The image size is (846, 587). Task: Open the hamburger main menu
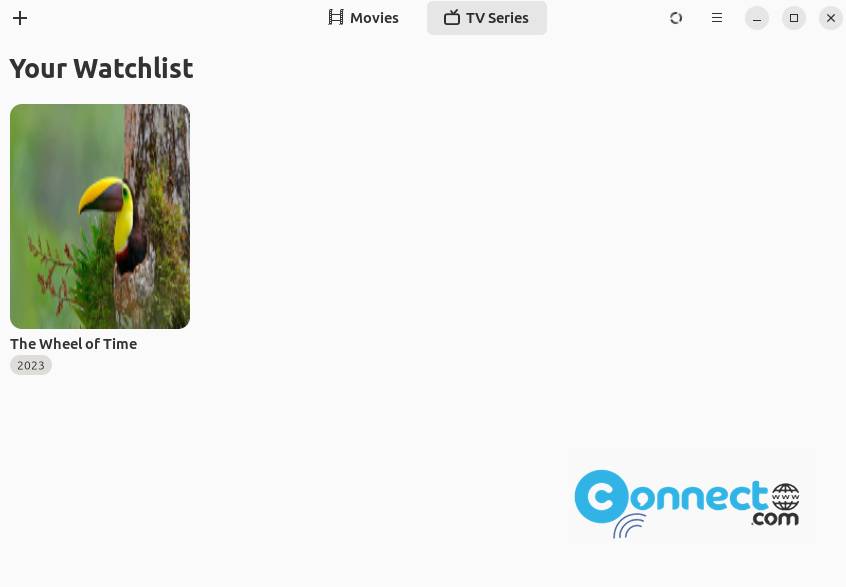click(x=717, y=18)
